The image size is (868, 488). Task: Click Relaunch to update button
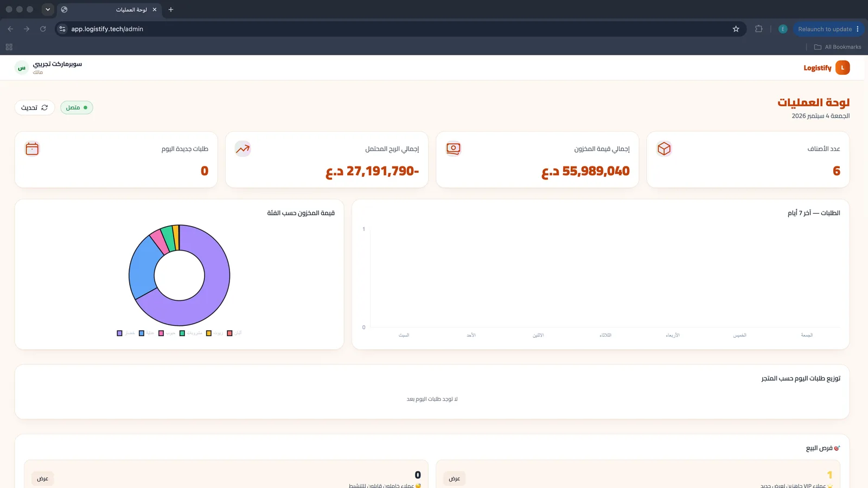[x=828, y=29]
